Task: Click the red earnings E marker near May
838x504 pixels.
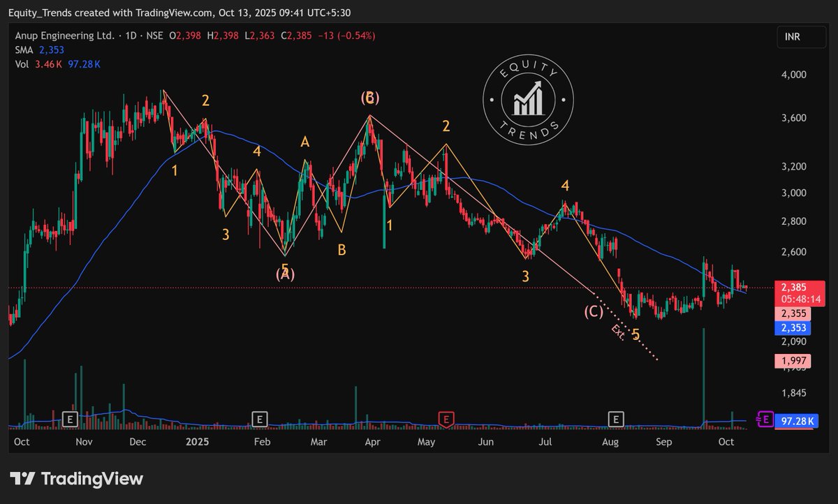Action: pyautogui.click(x=446, y=419)
